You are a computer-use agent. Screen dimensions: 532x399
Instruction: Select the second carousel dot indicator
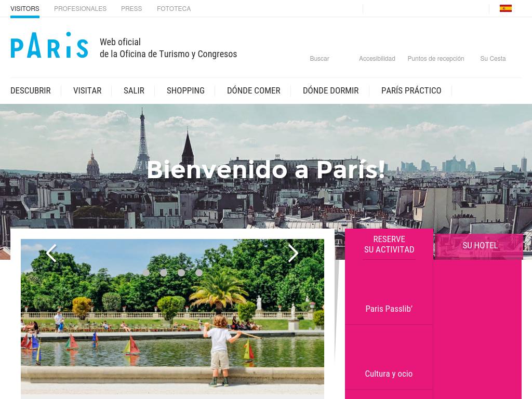[x=164, y=272]
